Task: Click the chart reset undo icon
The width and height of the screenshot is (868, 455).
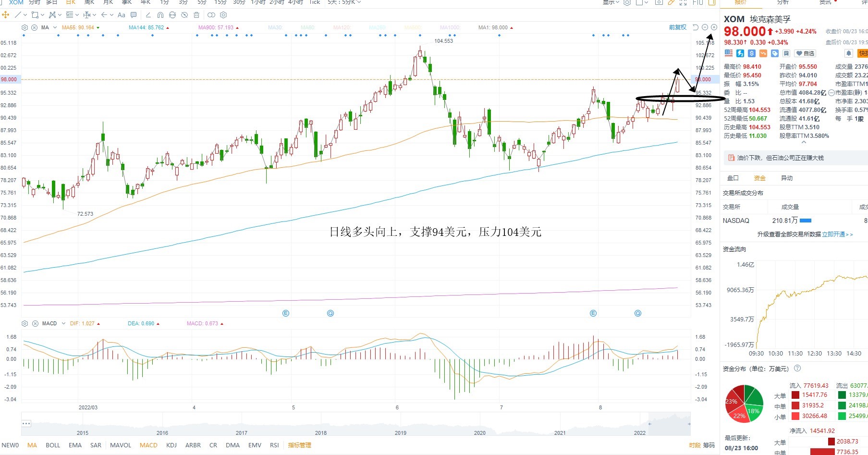Action: (x=695, y=27)
